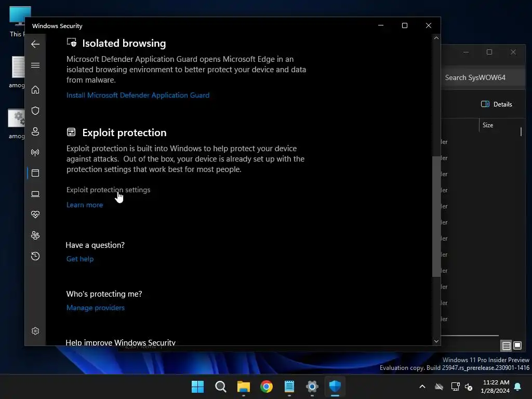Viewport: 532px width, 399px height.
Task: Click the muted volume tray icon
Action: 469,387
